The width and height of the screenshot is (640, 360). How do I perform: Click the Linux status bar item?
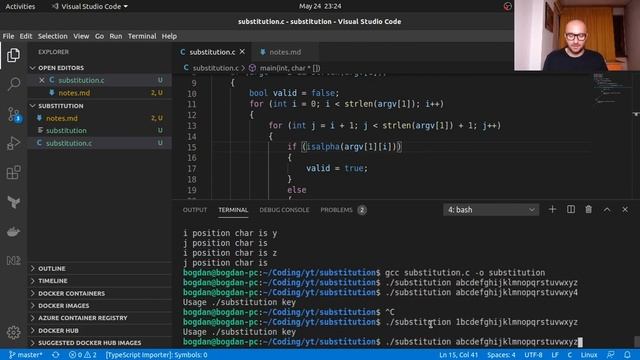[x=589, y=355]
